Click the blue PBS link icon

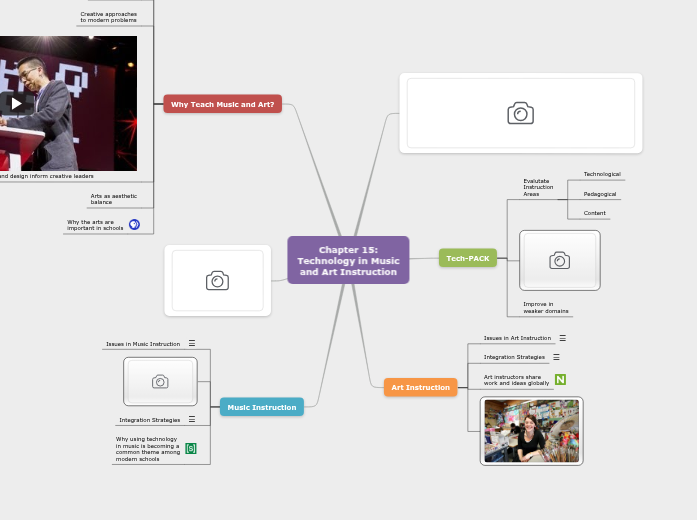tap(134, 225)
